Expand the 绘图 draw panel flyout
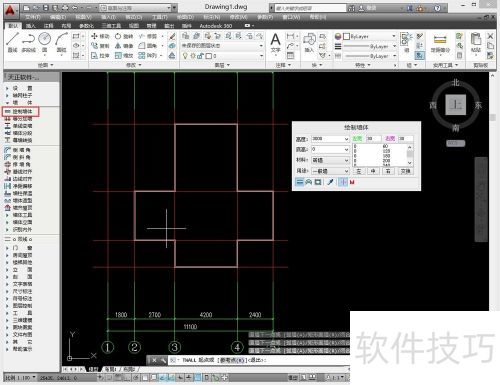Viewport: 500px width, 385px height. tap(45, 65)
